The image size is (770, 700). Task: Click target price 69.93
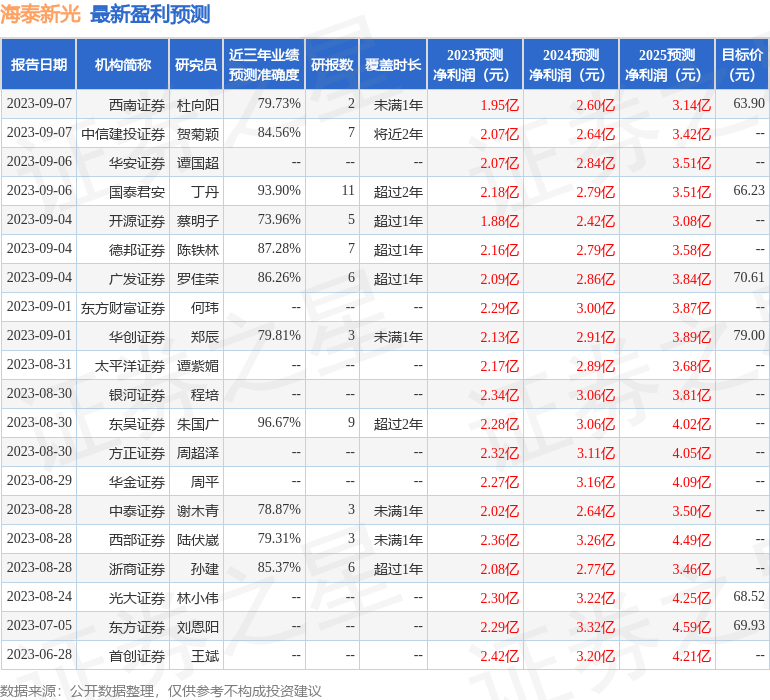749,625
